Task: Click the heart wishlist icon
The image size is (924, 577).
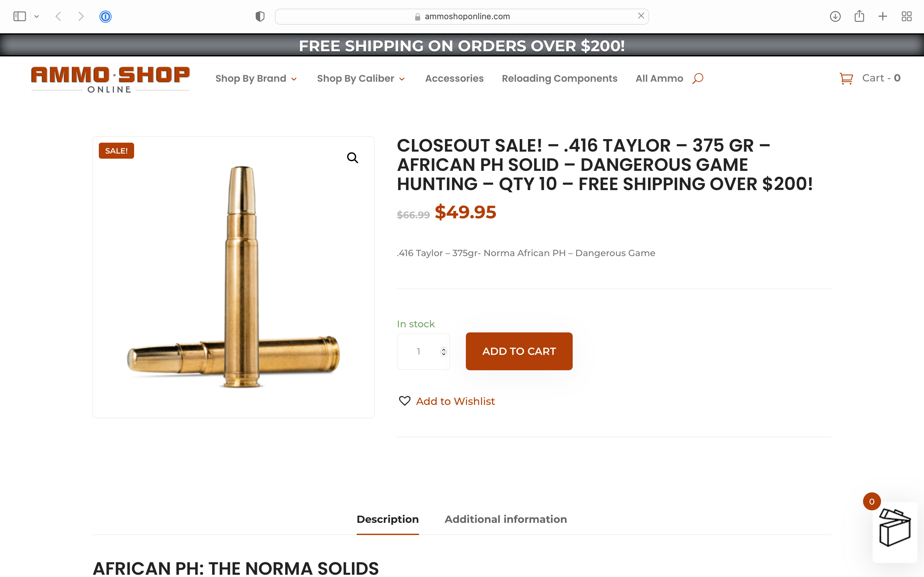Action: [404, 401]
